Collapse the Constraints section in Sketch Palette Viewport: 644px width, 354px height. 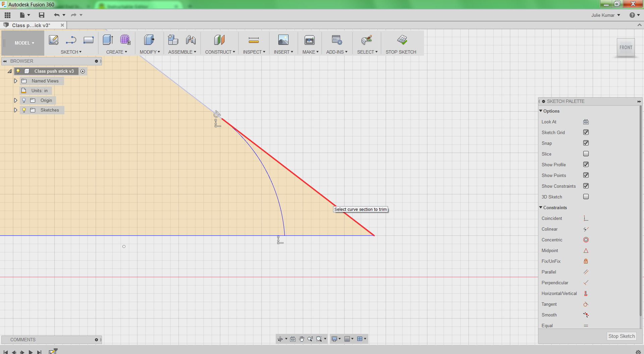point(541,208)
